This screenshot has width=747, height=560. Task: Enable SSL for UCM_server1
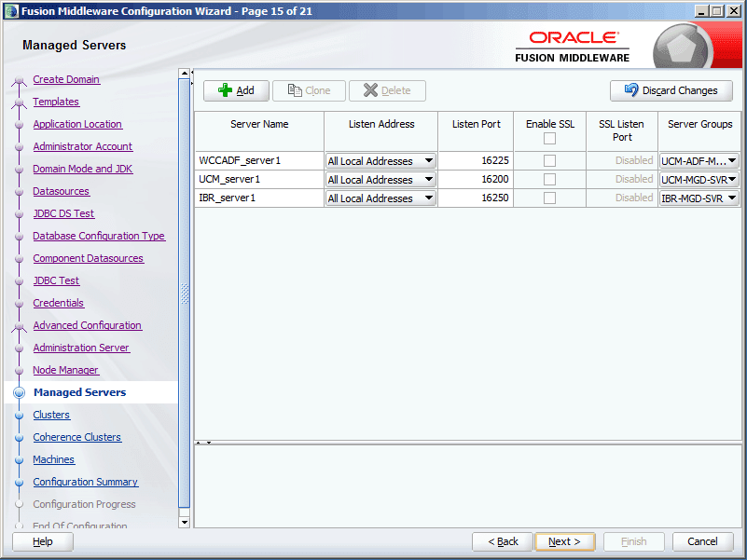[x=550, y=180]
